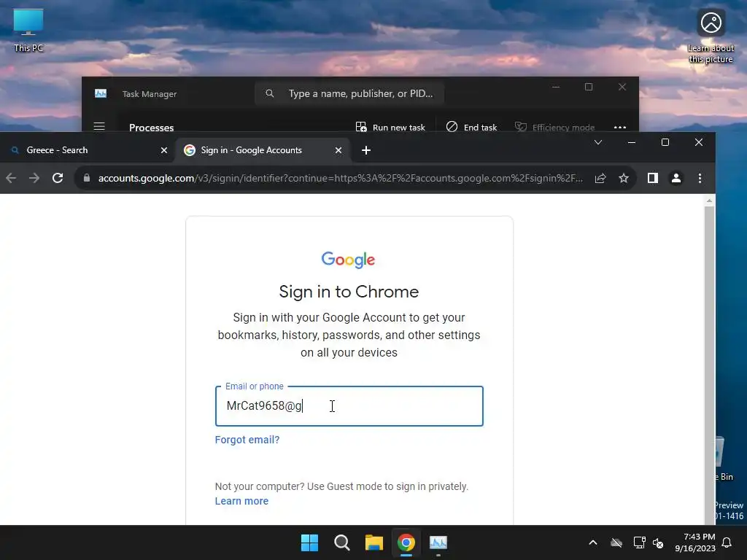Open the Windows Start menu
Viewport: 747px width, 560px height.
(309, 542)
